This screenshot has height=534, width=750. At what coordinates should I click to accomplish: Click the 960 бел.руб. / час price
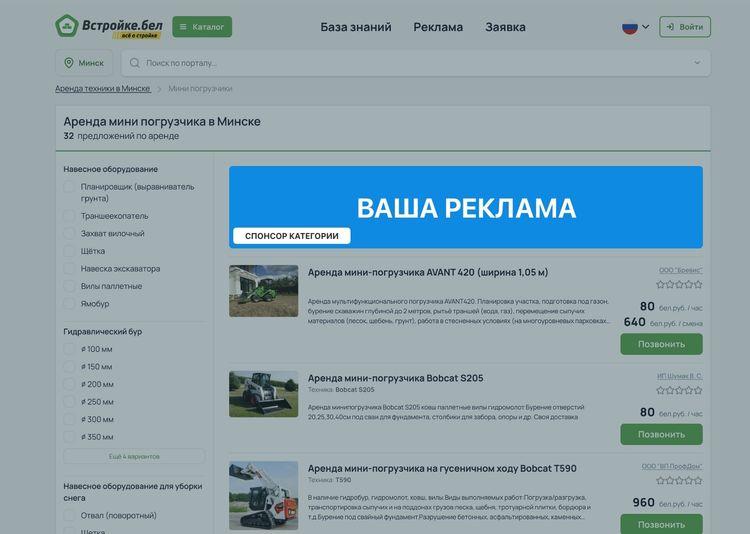click(x=668, y=502)
